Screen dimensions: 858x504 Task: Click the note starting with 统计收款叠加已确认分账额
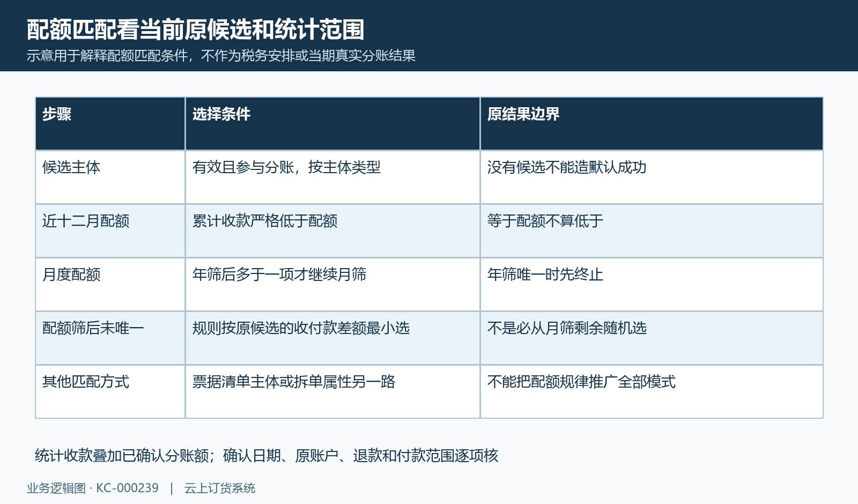tap(267, 456)
